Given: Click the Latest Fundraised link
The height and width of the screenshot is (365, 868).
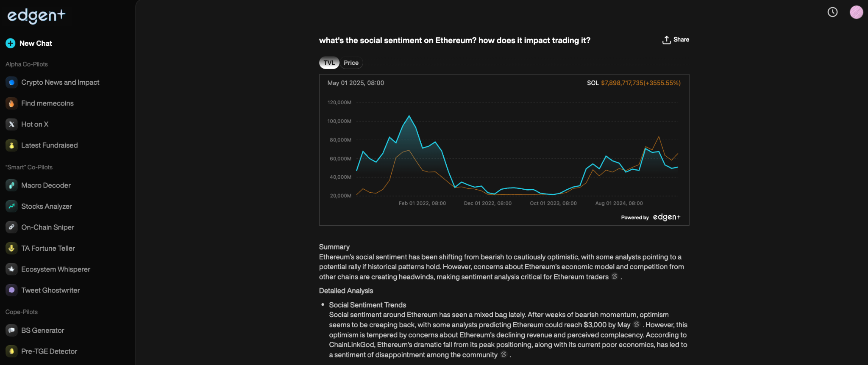Looking at the screenshot, I should (49, 145).
